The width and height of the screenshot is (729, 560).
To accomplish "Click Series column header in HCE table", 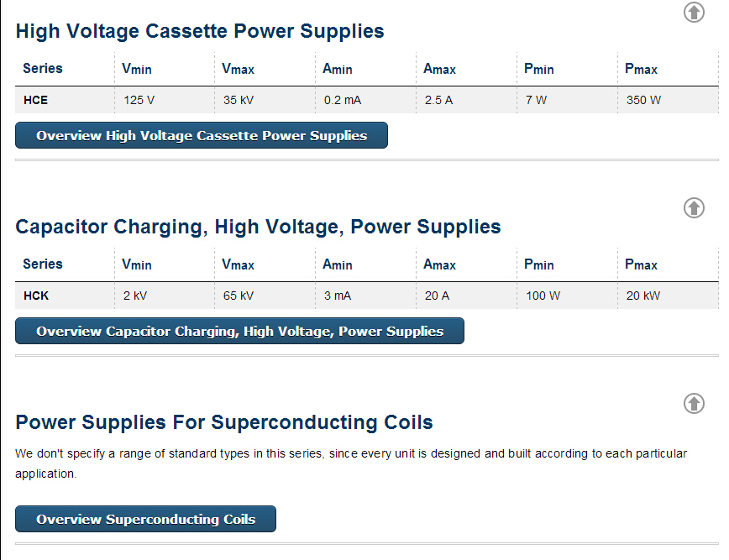I will [43, 68].
